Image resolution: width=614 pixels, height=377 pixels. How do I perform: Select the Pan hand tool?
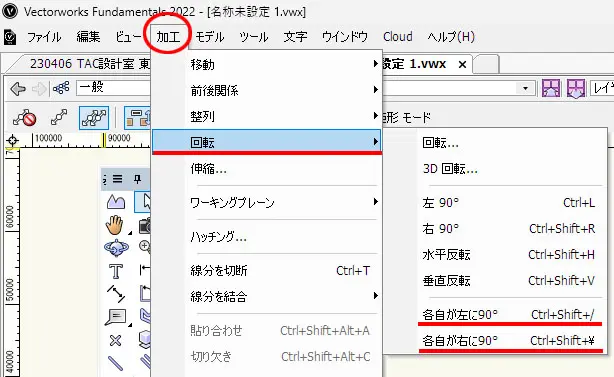[x=114, y=225]
